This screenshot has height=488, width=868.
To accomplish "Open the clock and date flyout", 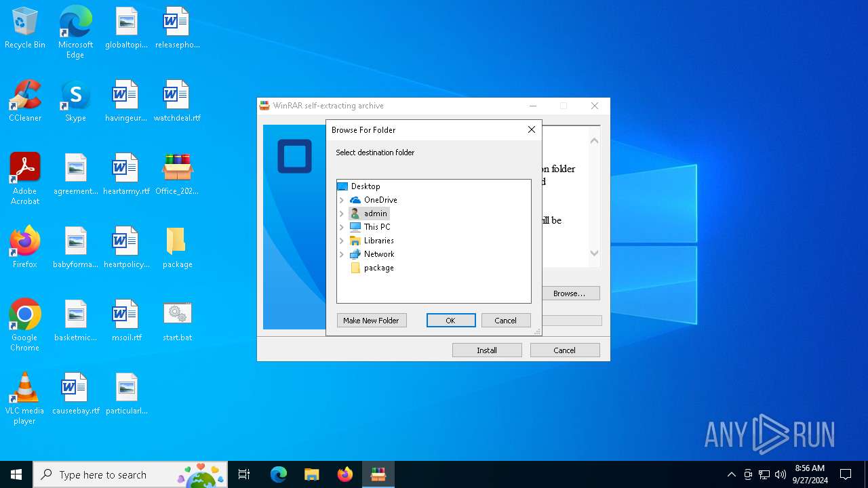I will point(810,474).
